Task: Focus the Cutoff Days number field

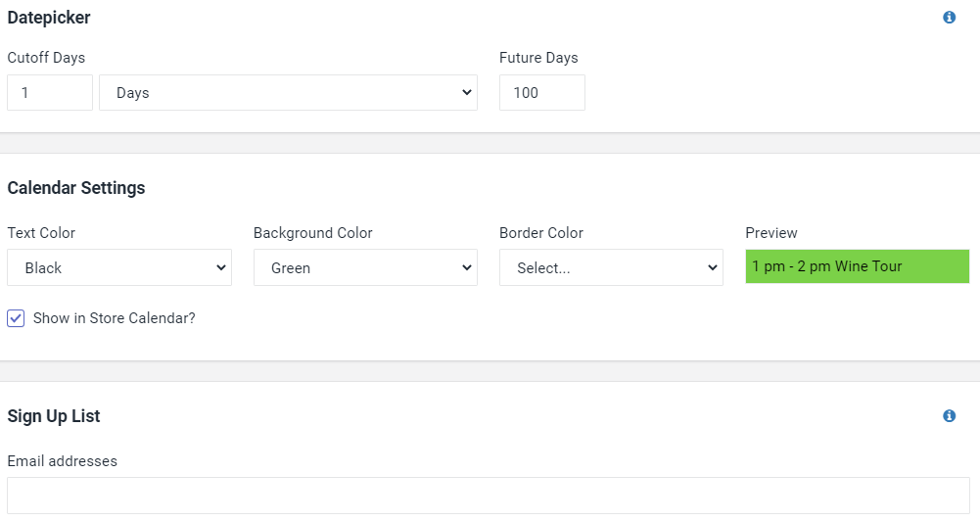Action: tap(50, 92)
